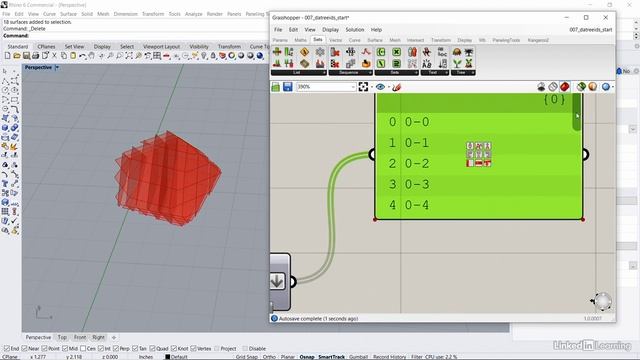Green panel vertical scrollbar thumb

tap(576, 111)
